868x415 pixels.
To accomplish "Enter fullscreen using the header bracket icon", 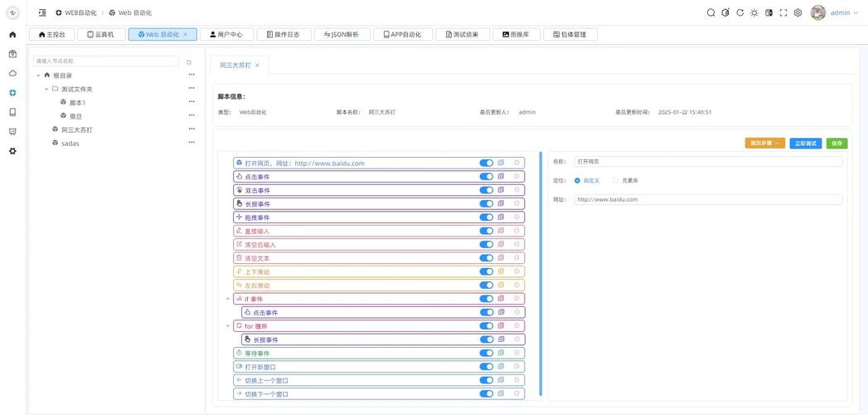I will [783, 12].
